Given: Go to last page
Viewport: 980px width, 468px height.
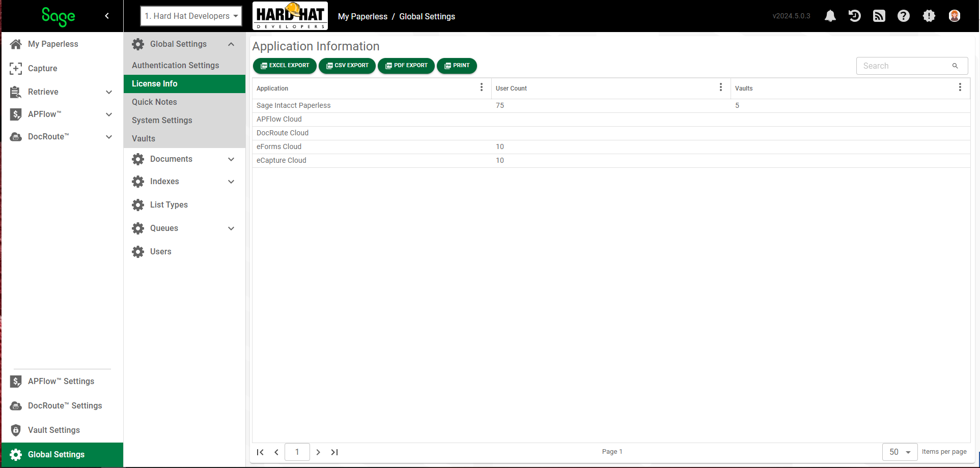Looking at the screenshot, I should (x=334, y=452).
